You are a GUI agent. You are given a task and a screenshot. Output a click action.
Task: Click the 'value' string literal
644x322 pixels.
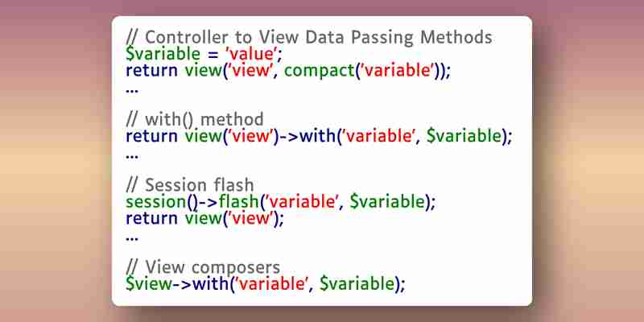[x=251, y=54]
